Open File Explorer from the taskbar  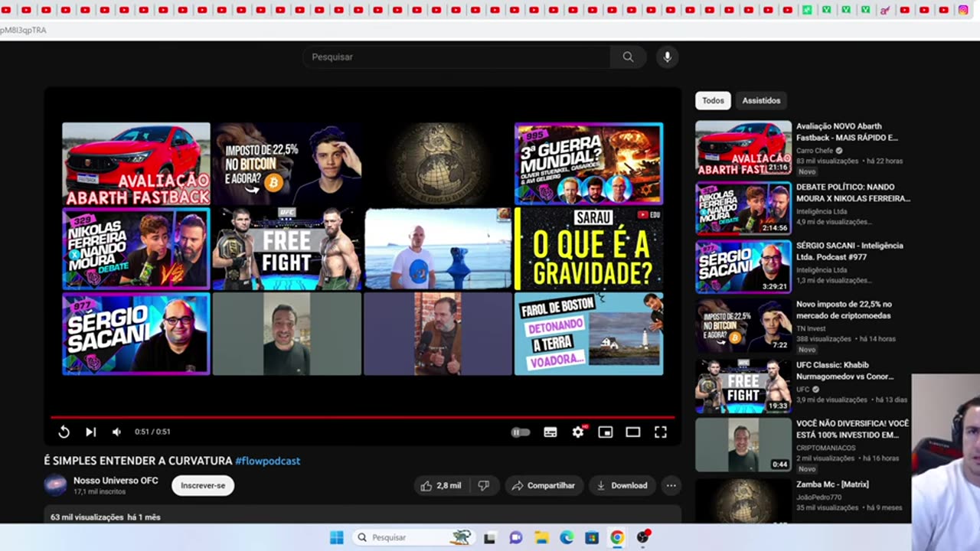541,537
